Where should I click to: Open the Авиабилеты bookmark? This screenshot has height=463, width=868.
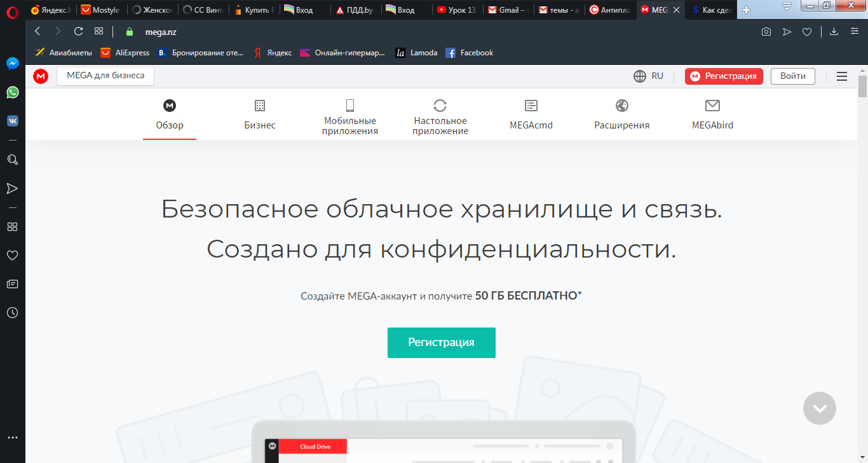click(x=63, y=53)
